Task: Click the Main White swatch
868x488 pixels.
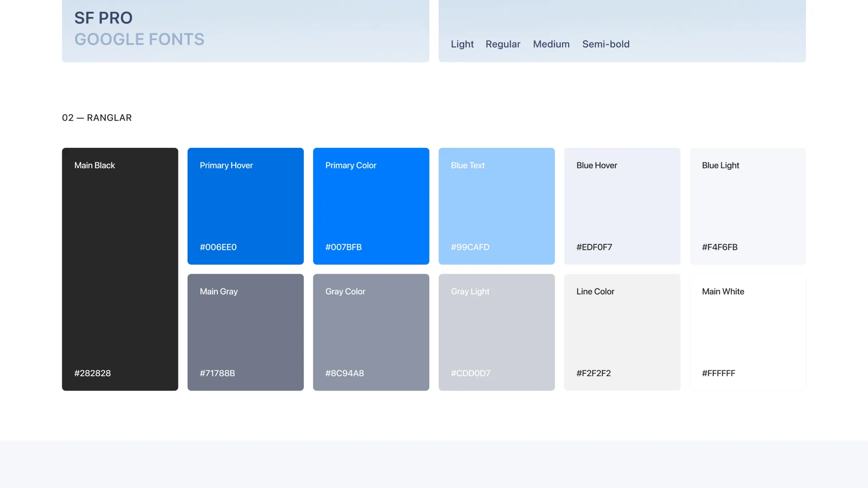Action: tap(748, 332)
